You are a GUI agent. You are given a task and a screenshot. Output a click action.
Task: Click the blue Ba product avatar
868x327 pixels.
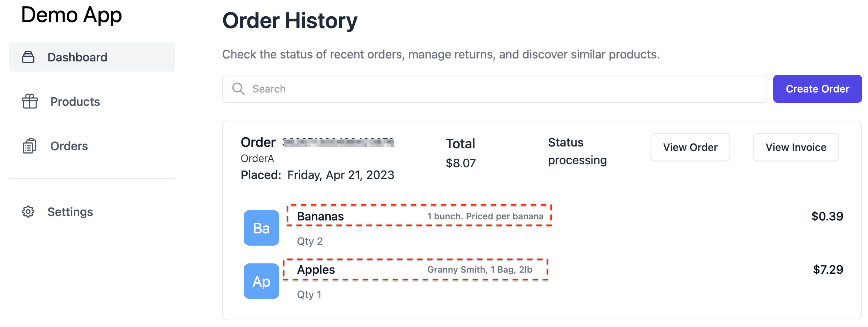pos(261,228)
